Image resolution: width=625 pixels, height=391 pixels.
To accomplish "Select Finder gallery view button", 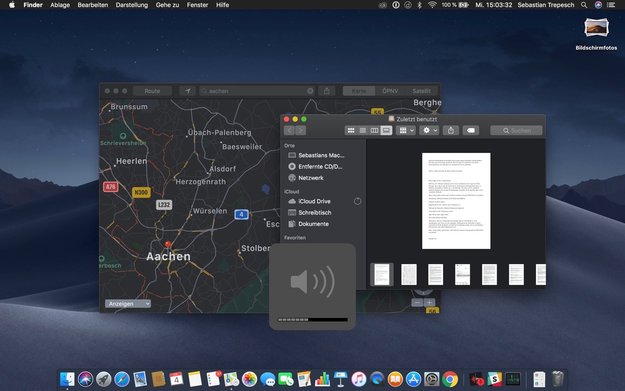I will (x=386, y=130).
